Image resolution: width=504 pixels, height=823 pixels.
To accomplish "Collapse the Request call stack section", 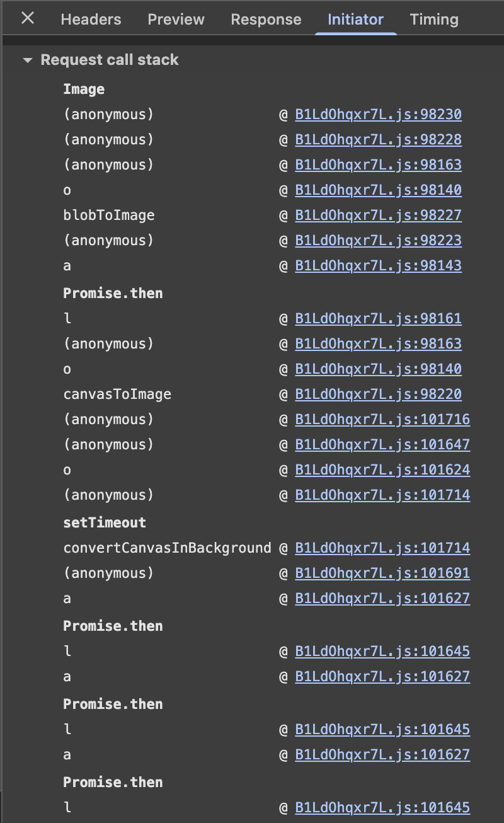I will click(28, 60).
